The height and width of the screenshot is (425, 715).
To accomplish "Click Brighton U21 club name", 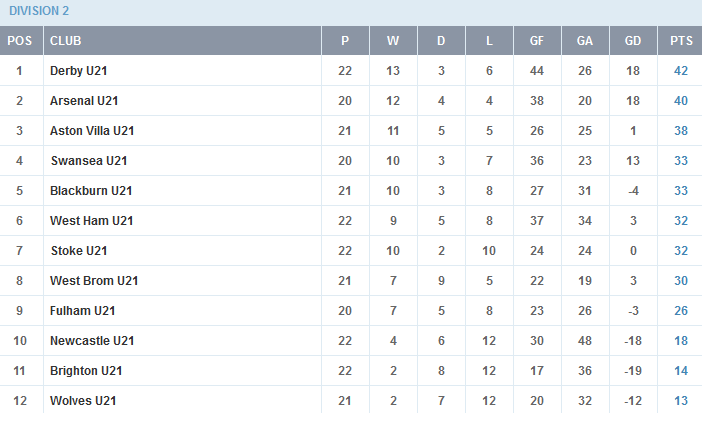I will click(86, 371).
